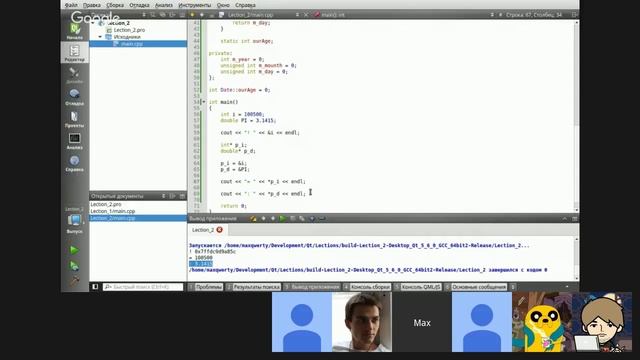Stop the running application in output pane

[x=292, y=219]
